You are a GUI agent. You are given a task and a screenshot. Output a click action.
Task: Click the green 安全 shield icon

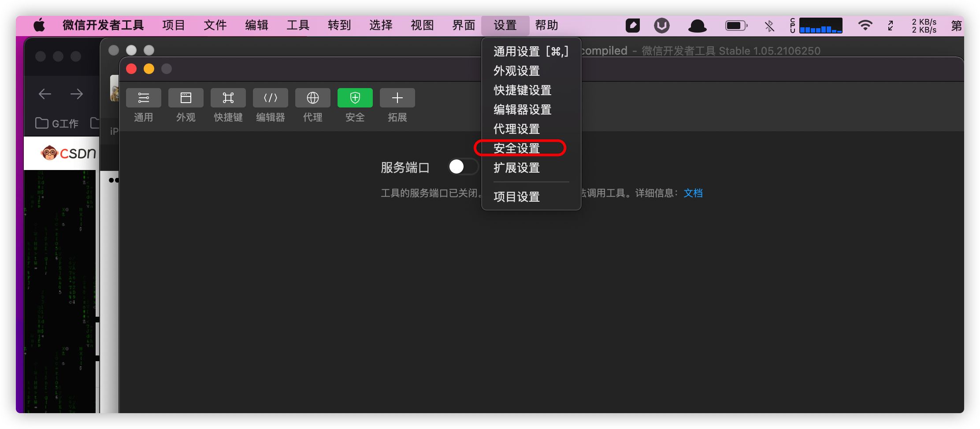click(x=355, y=98)
